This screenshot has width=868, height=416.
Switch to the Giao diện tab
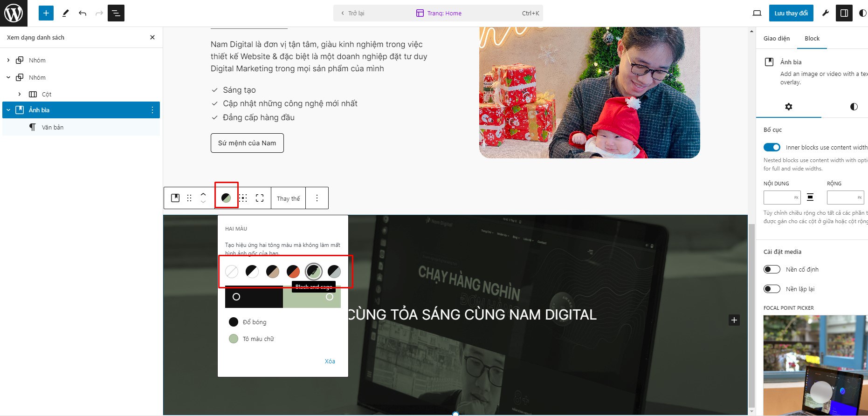(x=777, y=38)
